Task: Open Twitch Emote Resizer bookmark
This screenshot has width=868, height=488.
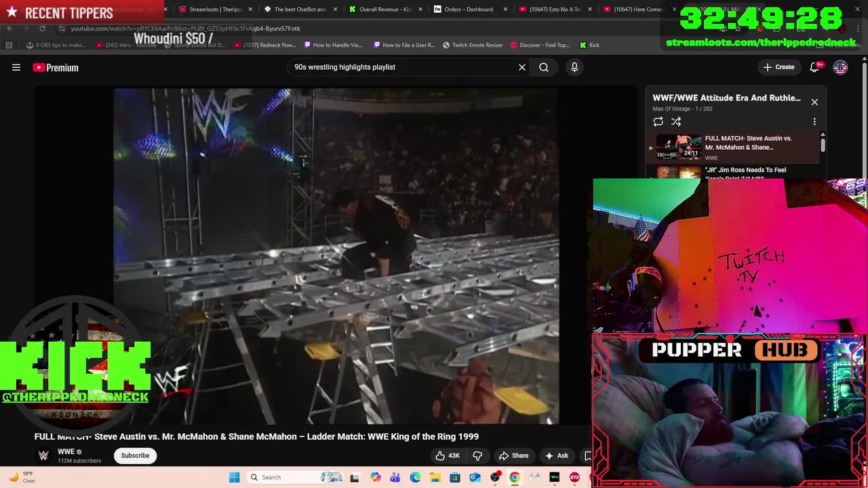Action: [x=473, y=45]
